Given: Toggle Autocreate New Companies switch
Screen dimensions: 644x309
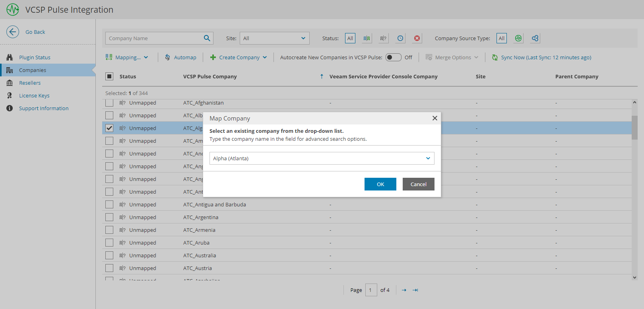Looking at the screenshot, I should click(393, 57).
